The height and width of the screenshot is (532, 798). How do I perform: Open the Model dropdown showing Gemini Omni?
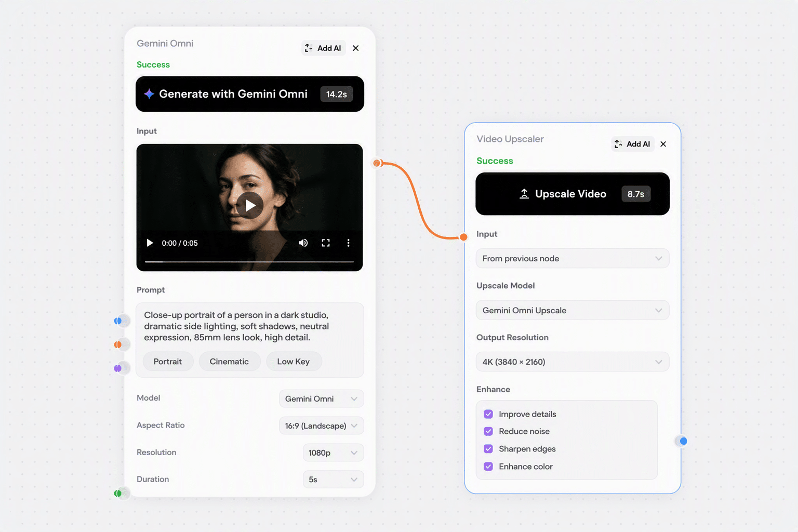coord(321,398)
